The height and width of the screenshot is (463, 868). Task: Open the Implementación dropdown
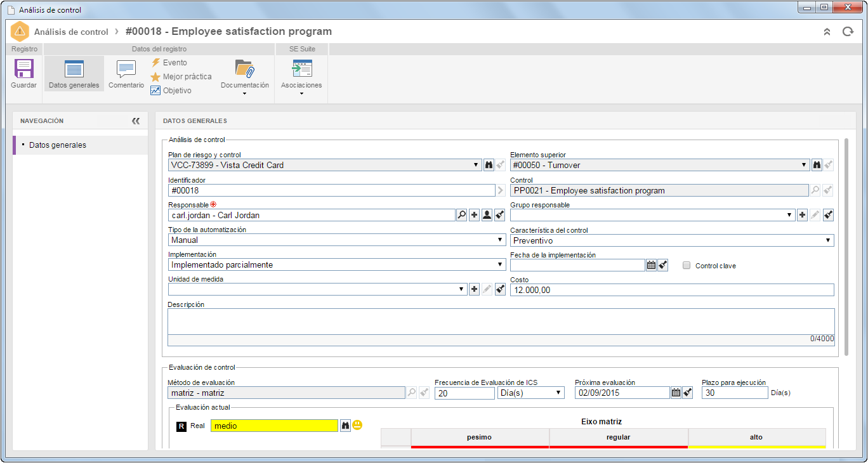pyautogui.click(x=337, y=265)
